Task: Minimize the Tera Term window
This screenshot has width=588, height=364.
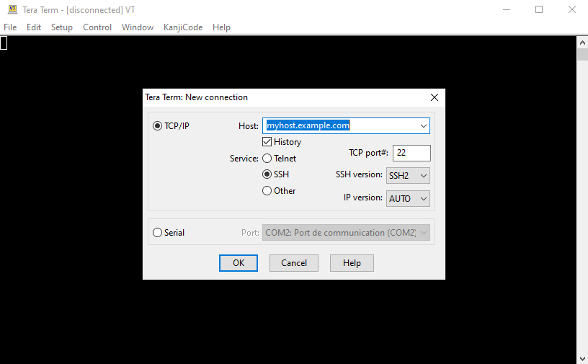Action: point(507,10)
